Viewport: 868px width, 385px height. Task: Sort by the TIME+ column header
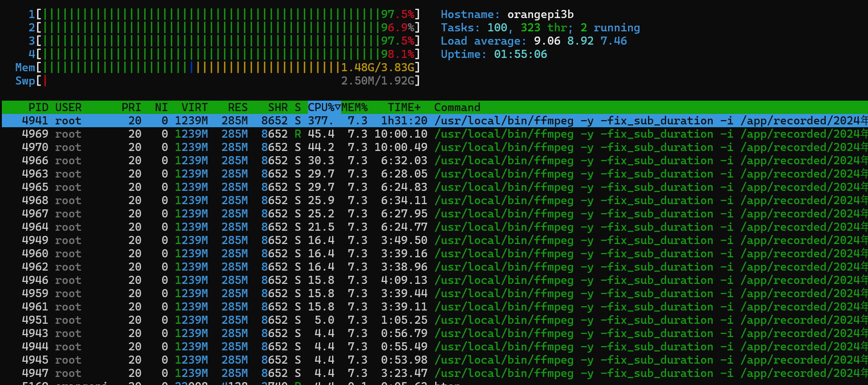pyautogui.click(x=404, y=107)
